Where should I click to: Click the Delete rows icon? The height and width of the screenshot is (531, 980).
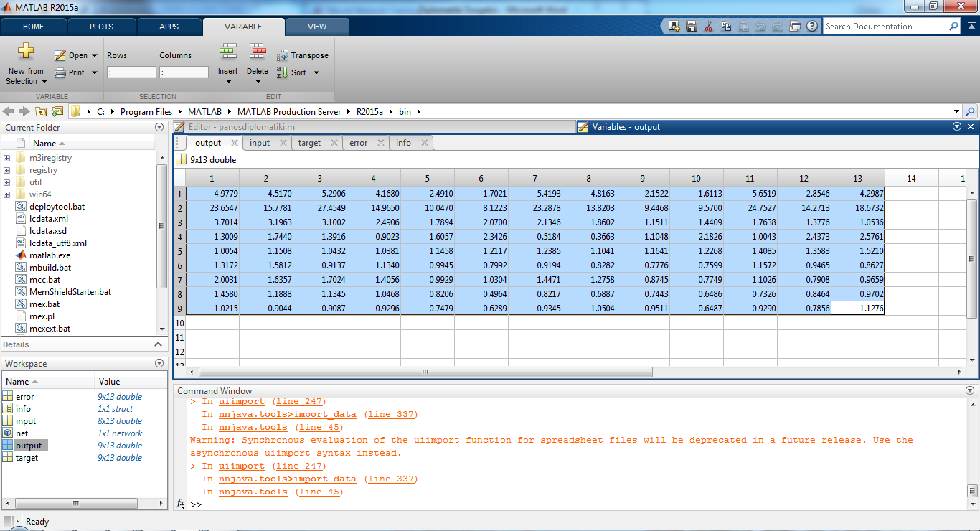[257, 52]
